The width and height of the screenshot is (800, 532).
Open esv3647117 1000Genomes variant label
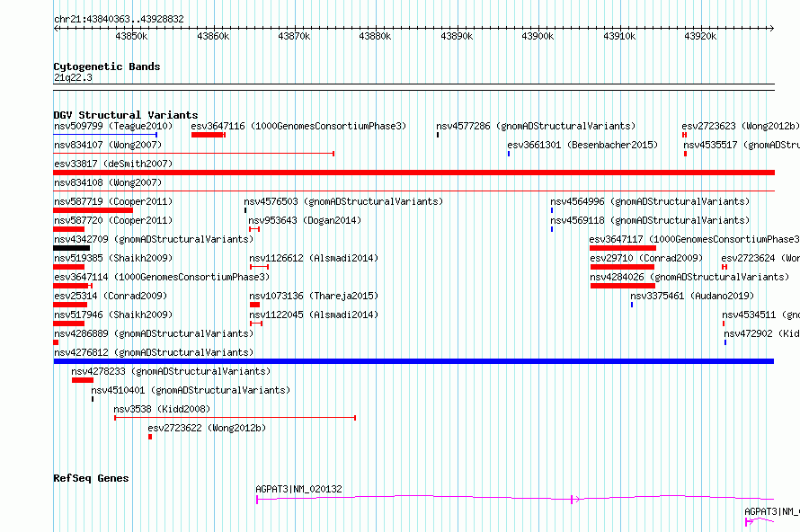pos(695,239)
